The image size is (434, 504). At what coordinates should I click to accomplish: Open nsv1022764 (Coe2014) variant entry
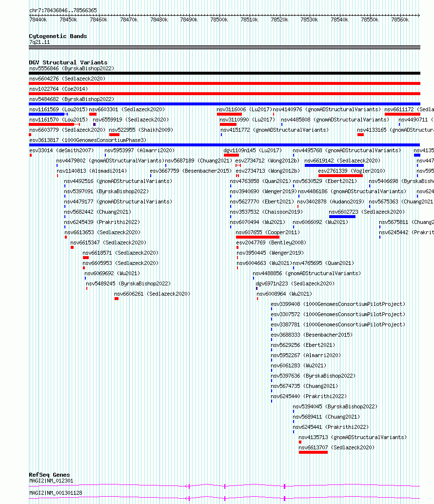[x=59, y=89]
